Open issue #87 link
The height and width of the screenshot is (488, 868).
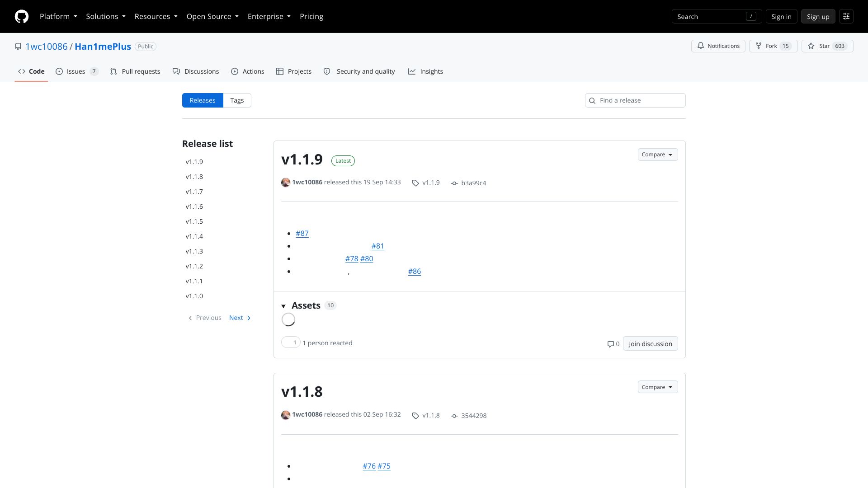point(302,234)
